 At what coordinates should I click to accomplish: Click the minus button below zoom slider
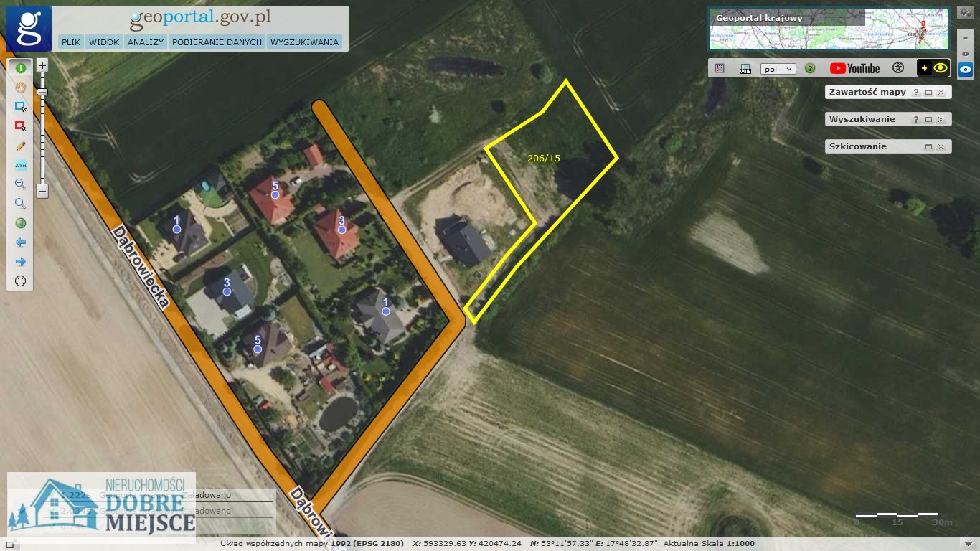[x=42, y=191]
